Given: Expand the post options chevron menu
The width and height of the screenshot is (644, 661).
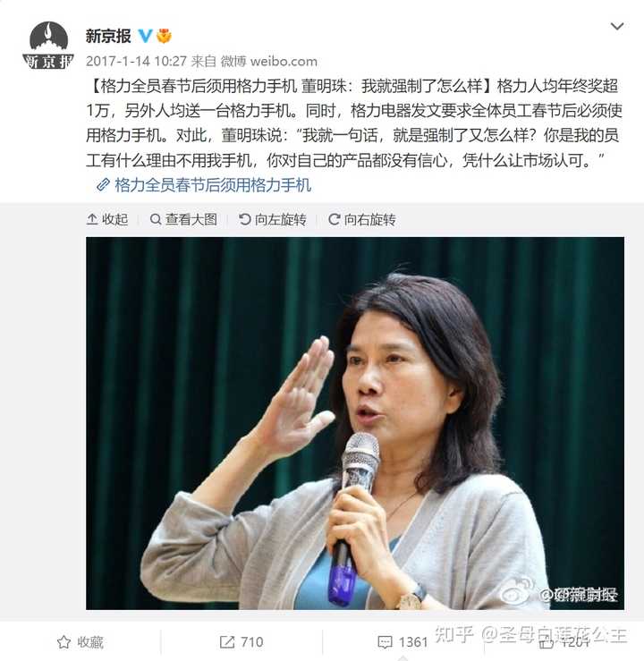Looking at the screenshot, I should (617, 27).
